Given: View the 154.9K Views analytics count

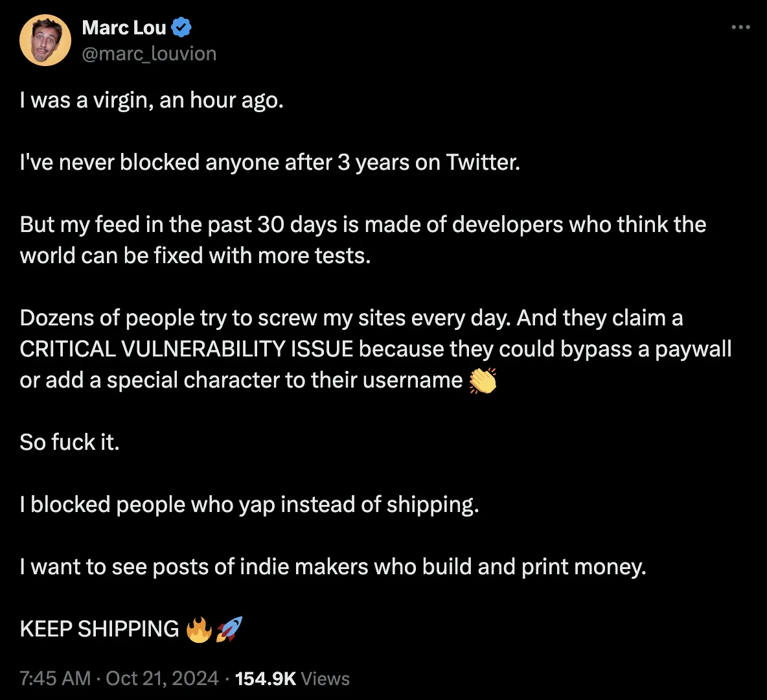Looking at the screenshot, I should coord(292,679).
